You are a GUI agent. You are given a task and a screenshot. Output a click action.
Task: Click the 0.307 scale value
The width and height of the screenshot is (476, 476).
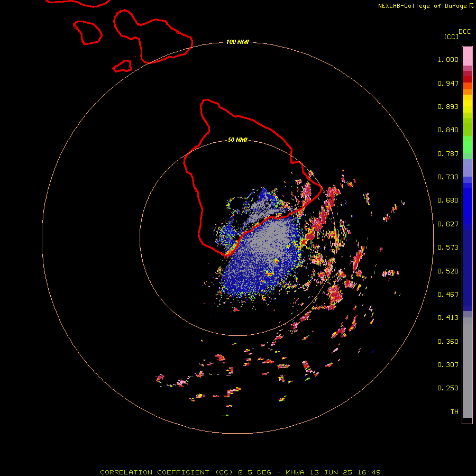pyautogui.click(x=448, y=365)
